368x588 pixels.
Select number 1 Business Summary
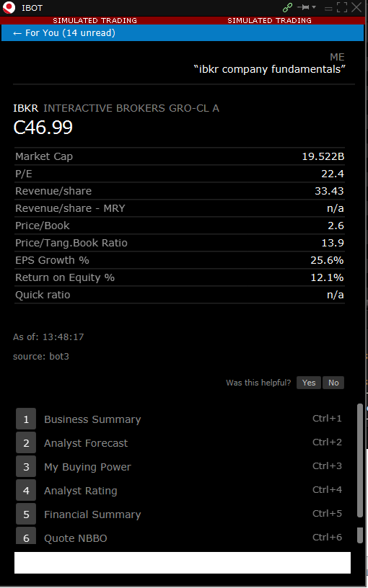pyautogui.click(x=179, y=419)
